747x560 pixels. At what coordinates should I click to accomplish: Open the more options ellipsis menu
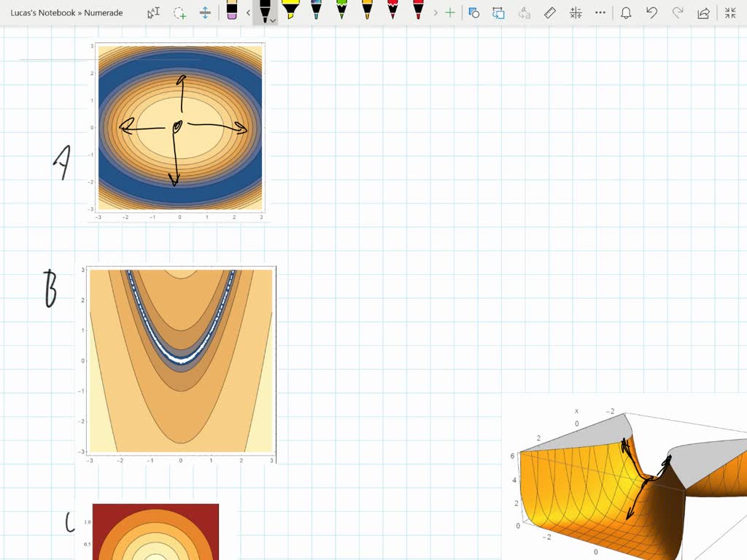click(600, 12)
